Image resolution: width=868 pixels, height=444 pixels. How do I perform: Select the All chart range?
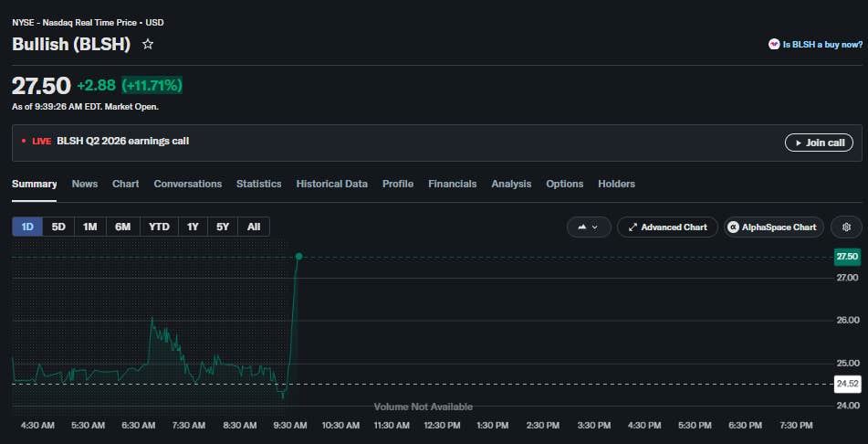pyautogui.click(x=254, y=227)
